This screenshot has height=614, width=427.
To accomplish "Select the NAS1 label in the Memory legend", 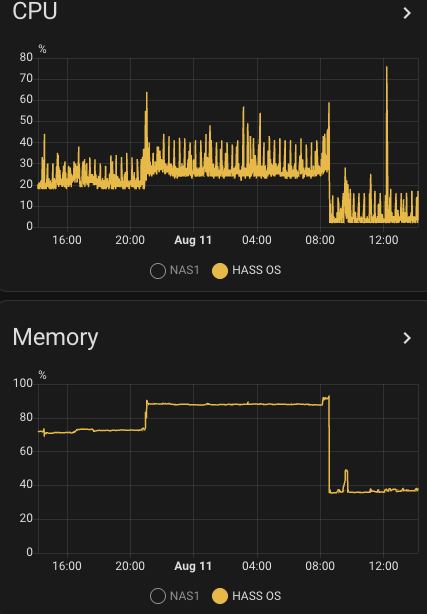I will click(185, 596).
